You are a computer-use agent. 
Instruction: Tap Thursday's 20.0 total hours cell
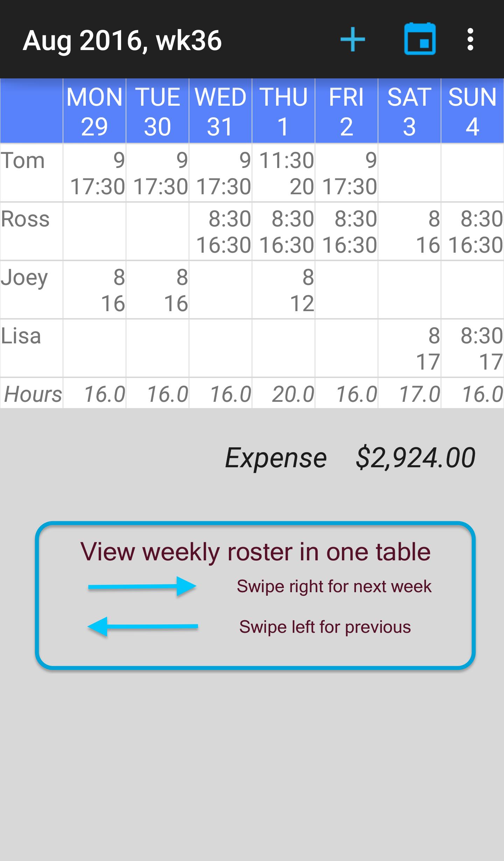(283, 394)
